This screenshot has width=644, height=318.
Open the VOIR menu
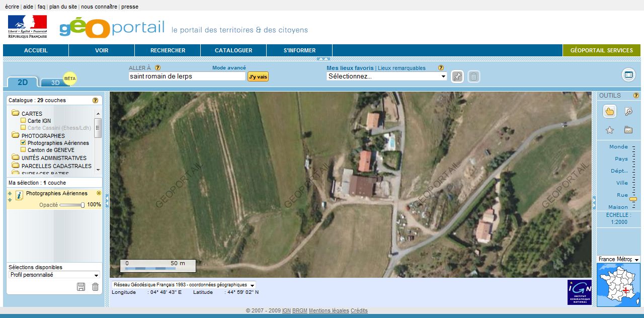point(102,50)
